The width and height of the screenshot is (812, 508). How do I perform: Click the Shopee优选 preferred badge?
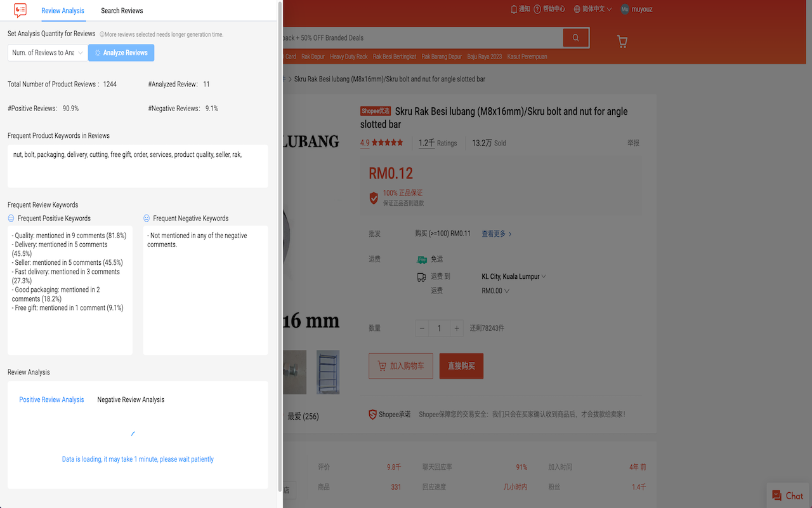[x=376, y=111]
